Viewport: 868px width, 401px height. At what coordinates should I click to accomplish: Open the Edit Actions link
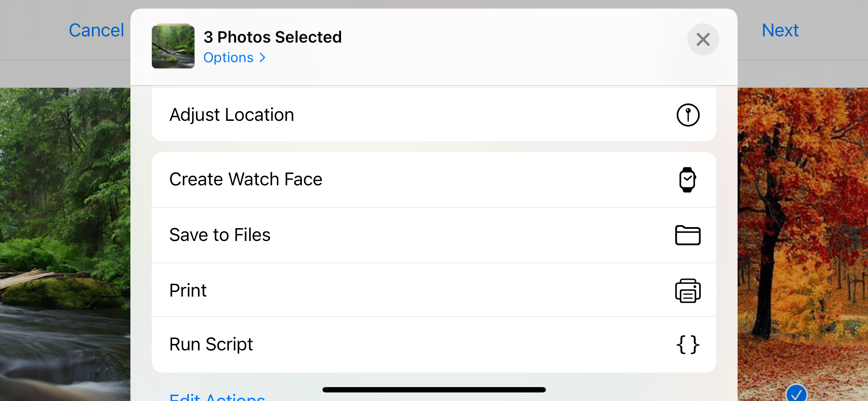tap(217, 397)
